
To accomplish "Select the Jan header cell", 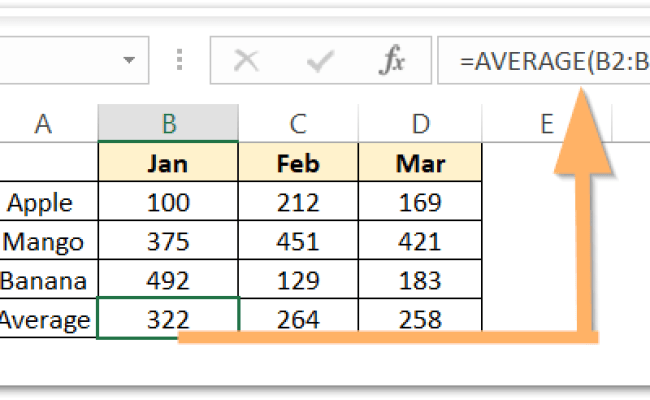I will click(168, 162).
